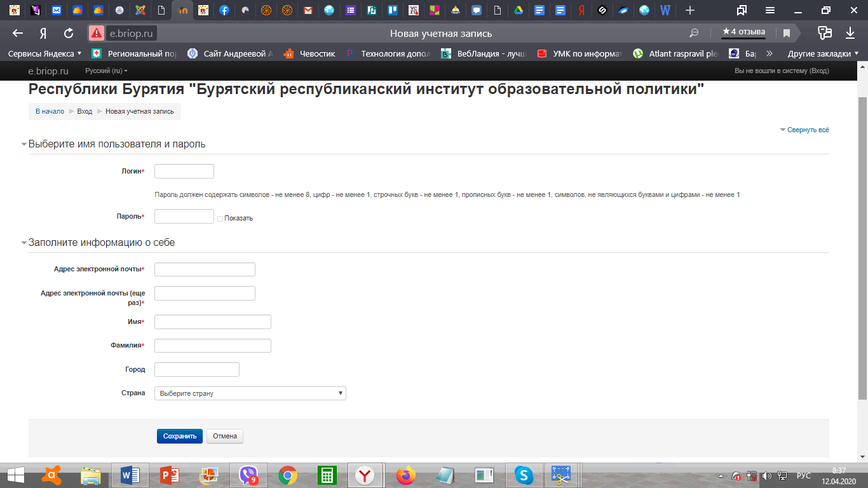Open a new tab with plus icon
868x488 pixels.
pos(690,10)
